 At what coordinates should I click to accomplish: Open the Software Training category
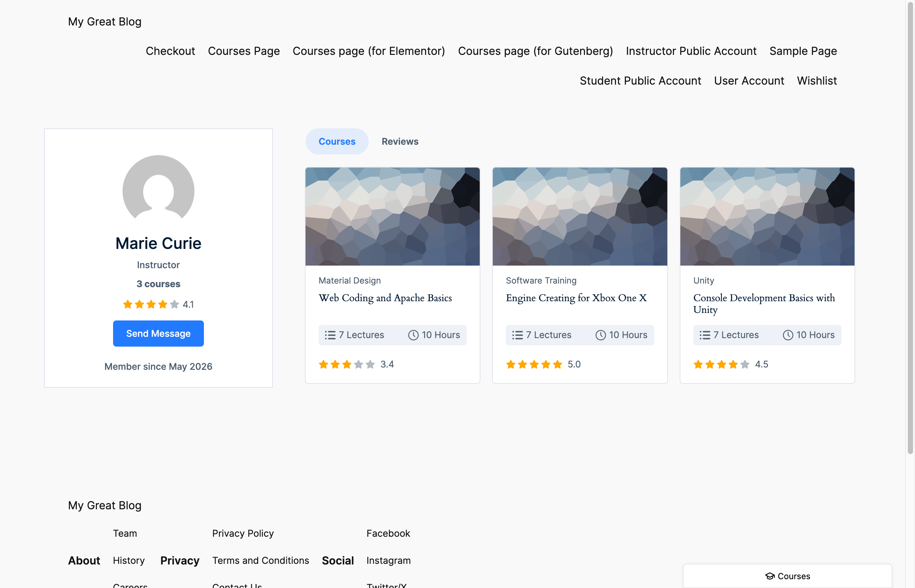click(x=541, y=281)
